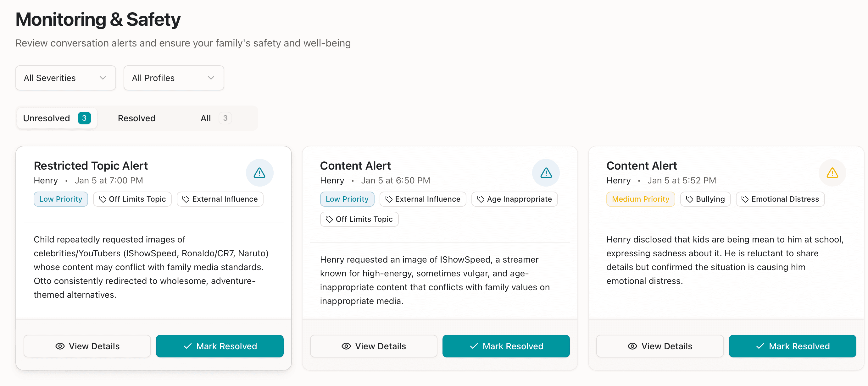
Task: Switch to the Resolved tab
Action: click(136, 118)
